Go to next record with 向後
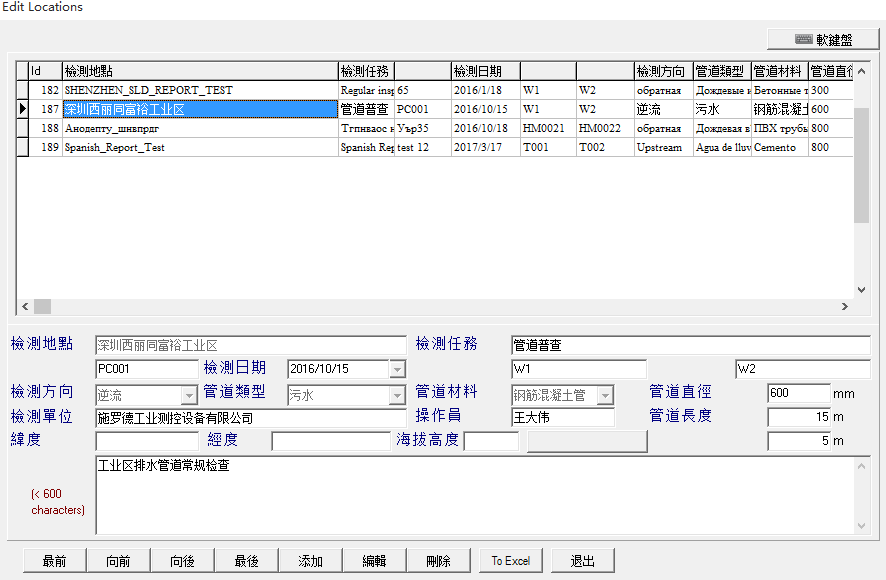Viewport: 886px width, 580px height. pyautogui.click(x=182, y=561)
